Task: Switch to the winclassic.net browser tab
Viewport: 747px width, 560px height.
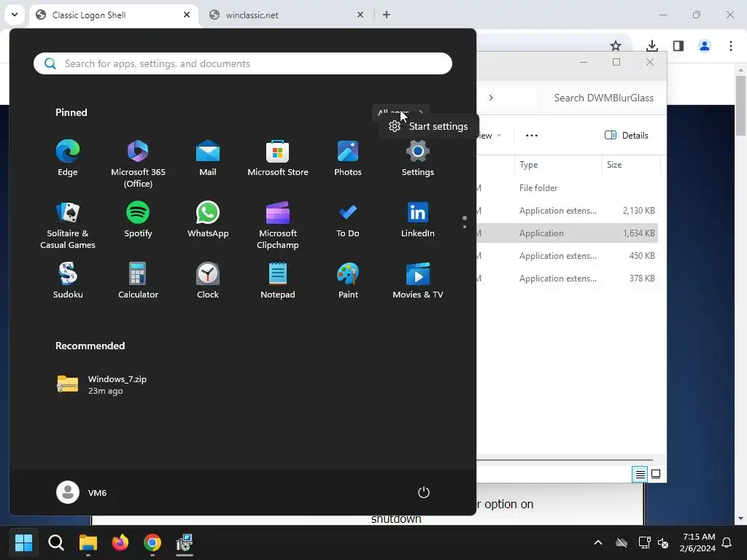Action: coord(287,15)
